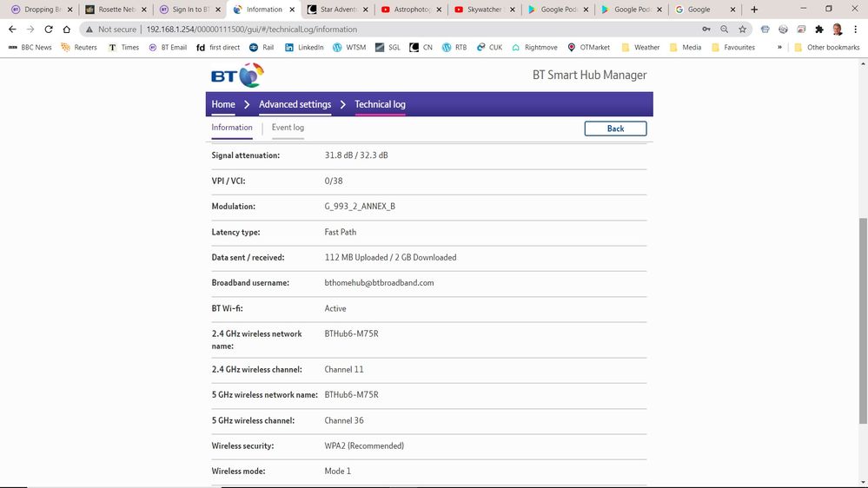Go to Home in the breadcrumb

(223, 104)
